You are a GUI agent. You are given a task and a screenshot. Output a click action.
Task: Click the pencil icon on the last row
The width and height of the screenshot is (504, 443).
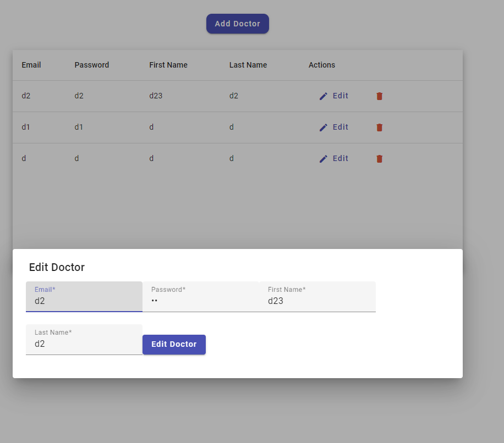(x=324, y=158)
